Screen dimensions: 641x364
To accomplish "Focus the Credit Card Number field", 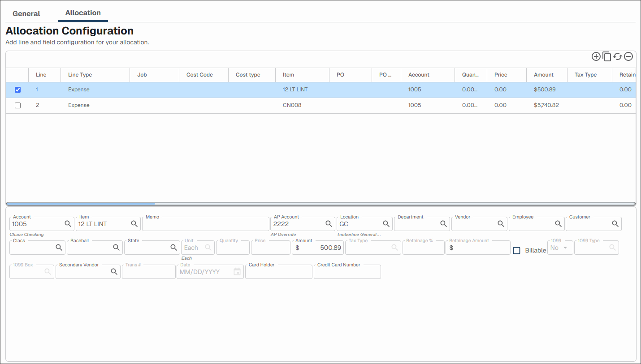I will coord(347,272).
